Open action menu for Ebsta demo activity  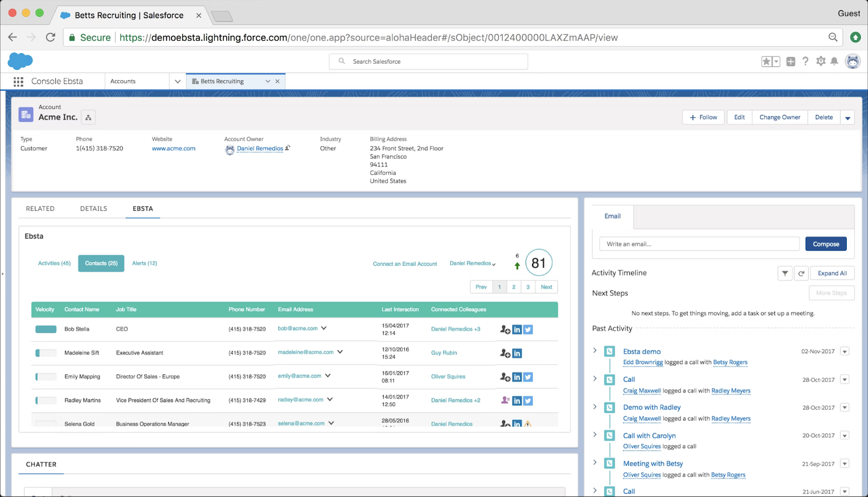845,352
